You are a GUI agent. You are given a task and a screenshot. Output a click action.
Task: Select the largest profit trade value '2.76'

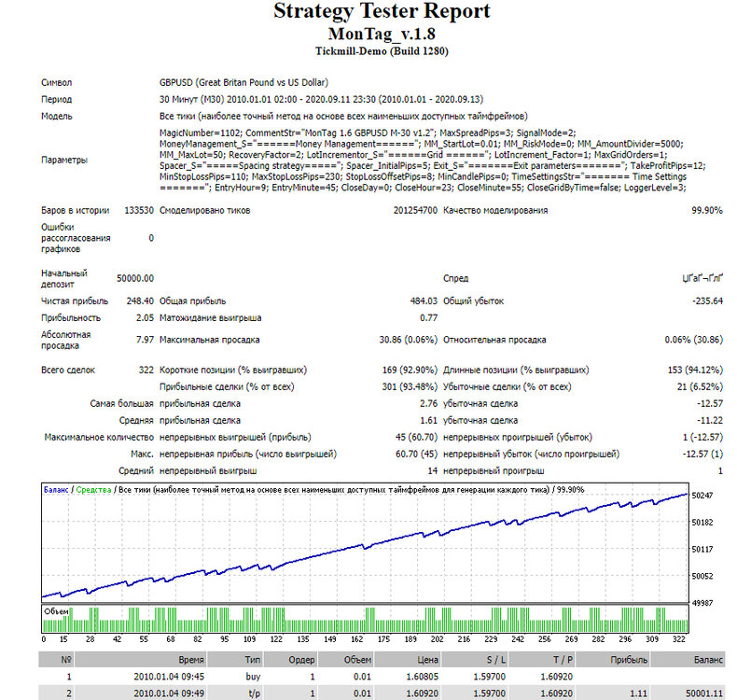point(428,404)
